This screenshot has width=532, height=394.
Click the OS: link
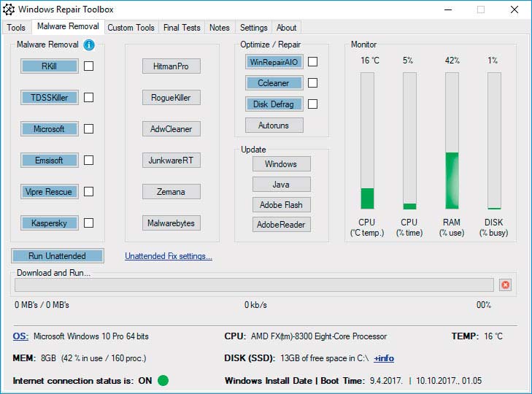click(x=20, y=336)
